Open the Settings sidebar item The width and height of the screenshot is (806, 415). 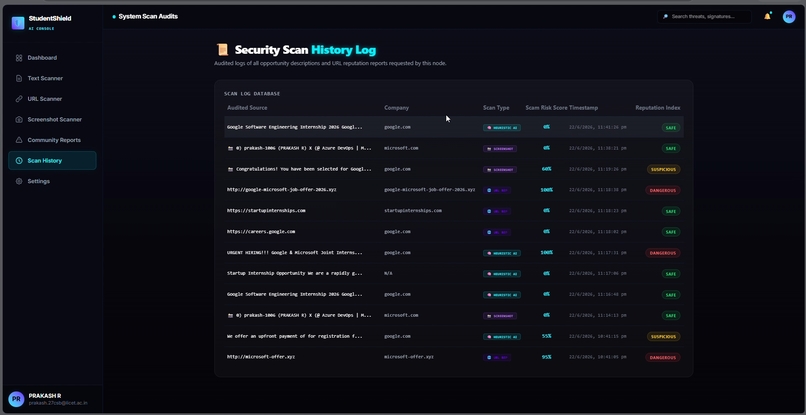click(52, 182)
